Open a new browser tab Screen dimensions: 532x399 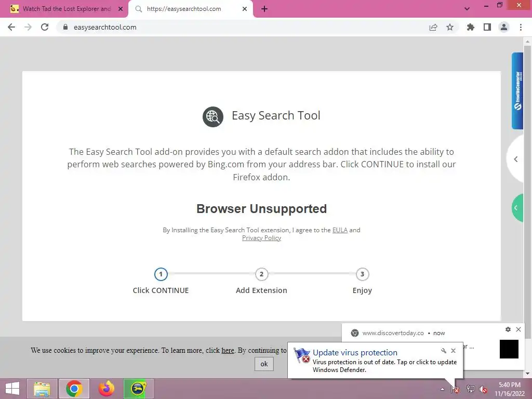(x=264, y=9)
